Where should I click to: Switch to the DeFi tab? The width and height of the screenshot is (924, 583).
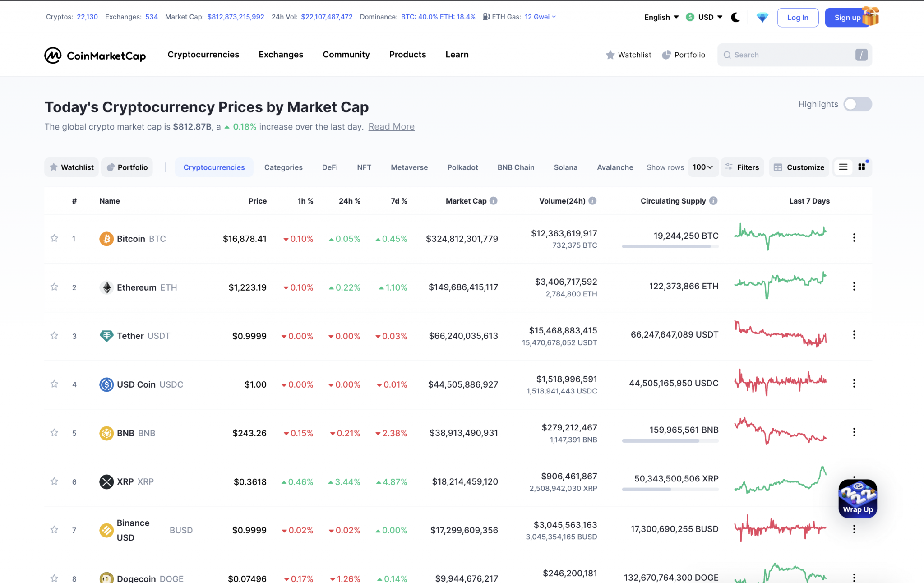pyautogui.click(x=329, y=167)
